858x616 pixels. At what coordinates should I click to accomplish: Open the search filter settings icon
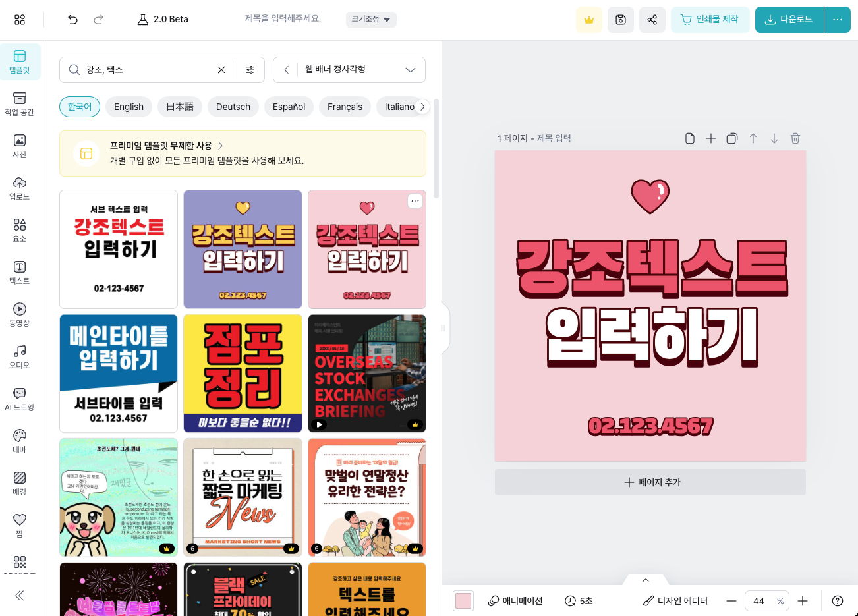250,70
